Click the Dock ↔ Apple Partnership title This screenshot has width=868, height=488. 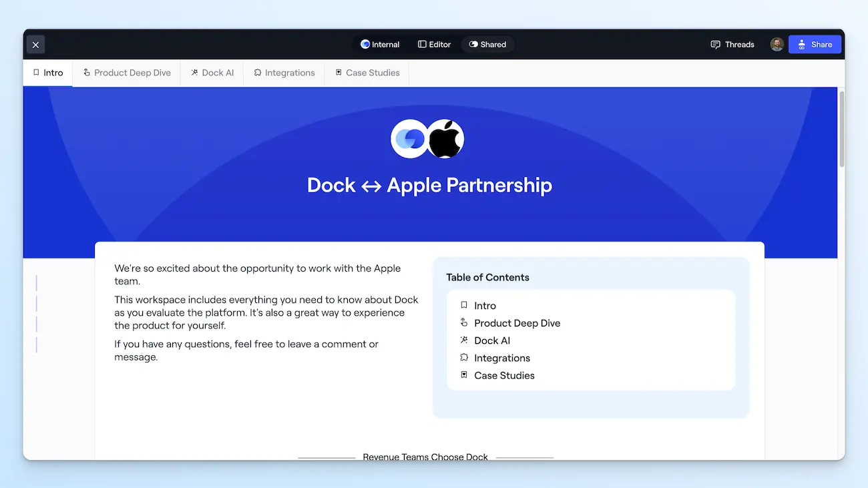point(429,185)
